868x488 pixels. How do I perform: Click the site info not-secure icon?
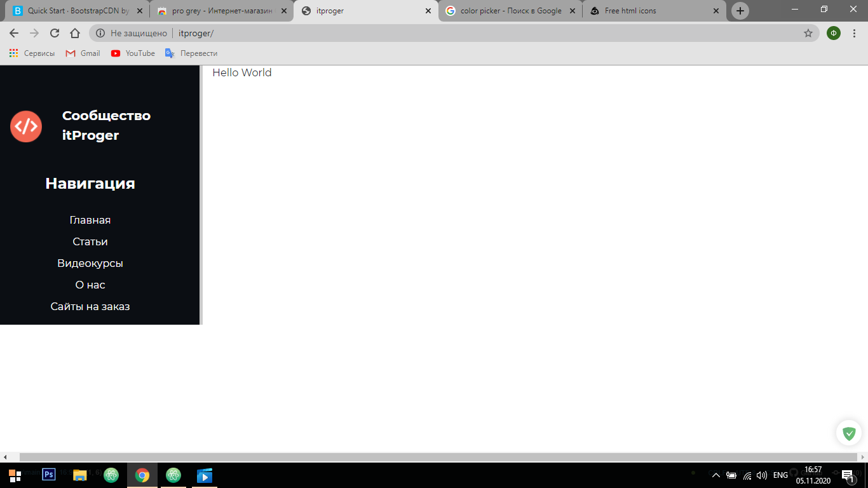[x=100, y=33]
